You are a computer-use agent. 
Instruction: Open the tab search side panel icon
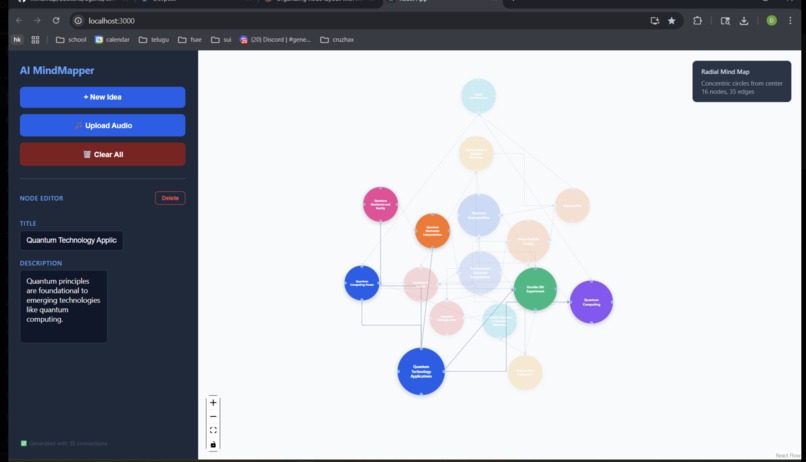(x=725, y=21)
